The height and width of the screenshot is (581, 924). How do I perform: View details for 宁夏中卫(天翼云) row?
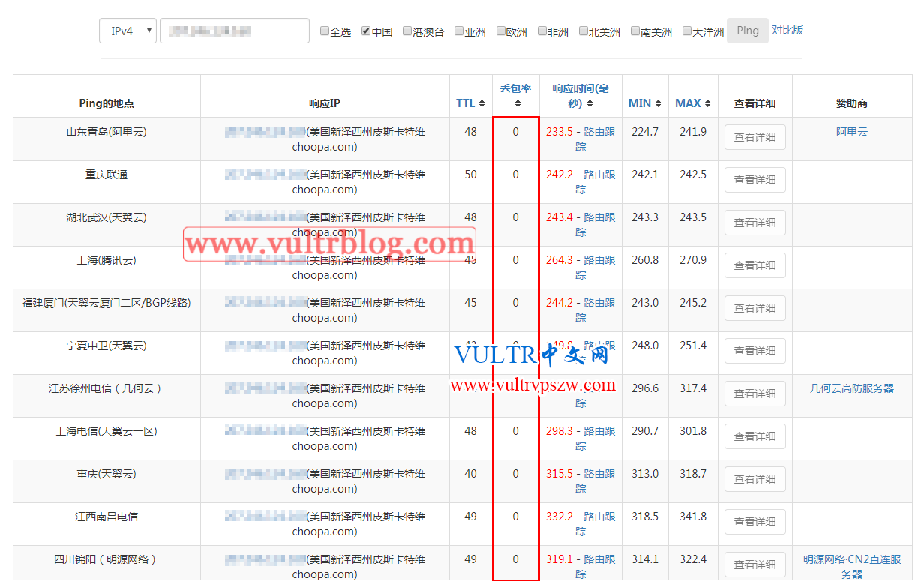point(754,351)
